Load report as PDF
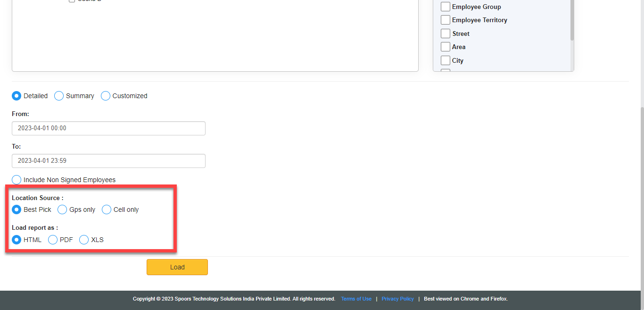This screenshot has width=644, height=310. (x=53, y=240)
